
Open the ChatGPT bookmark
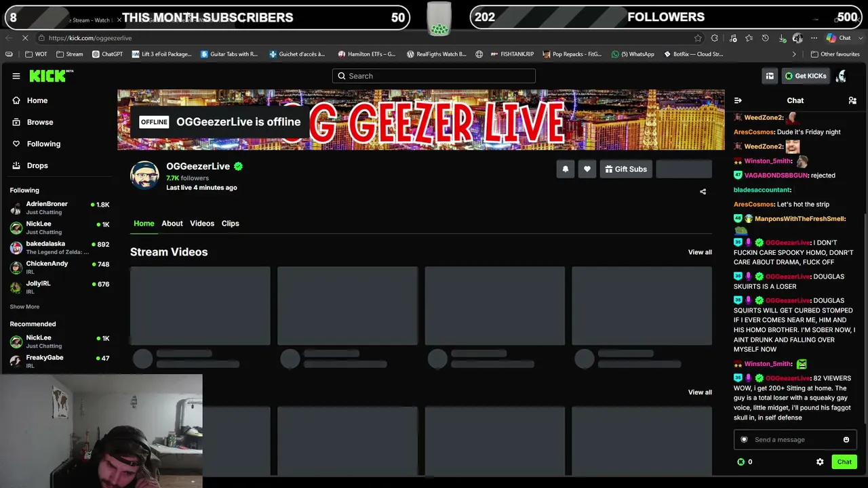[107, 54]
